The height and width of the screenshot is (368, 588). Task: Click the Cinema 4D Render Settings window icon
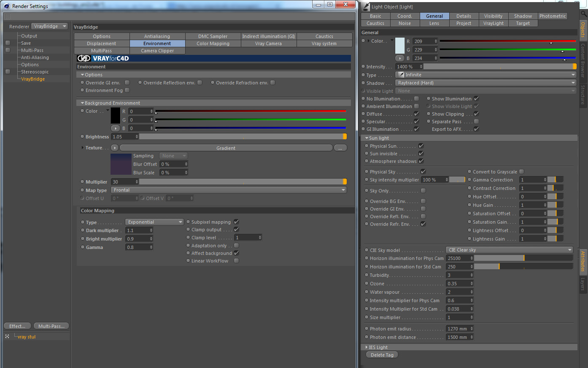(6, 6)
